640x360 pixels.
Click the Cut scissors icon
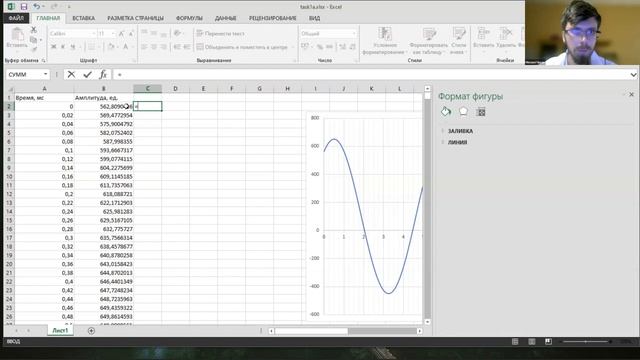pos(33,30)
